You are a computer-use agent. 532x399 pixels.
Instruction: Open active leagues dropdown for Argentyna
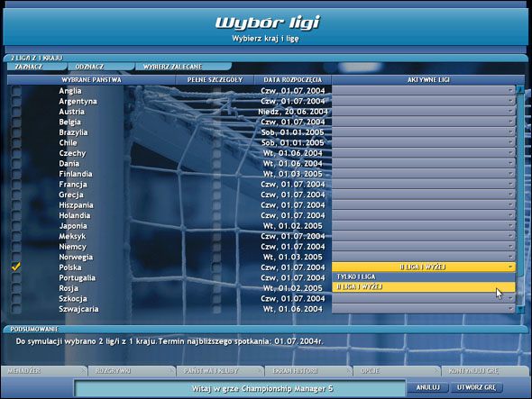tap(424, 101)
